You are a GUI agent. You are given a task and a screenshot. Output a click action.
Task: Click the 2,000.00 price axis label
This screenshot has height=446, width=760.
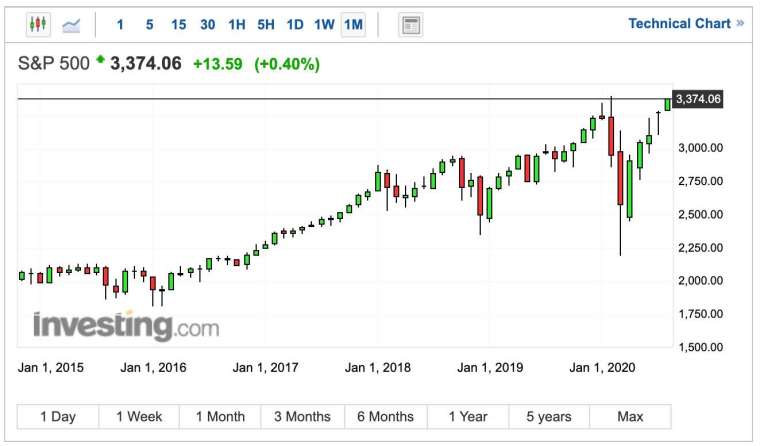click(x=700, y=281)
